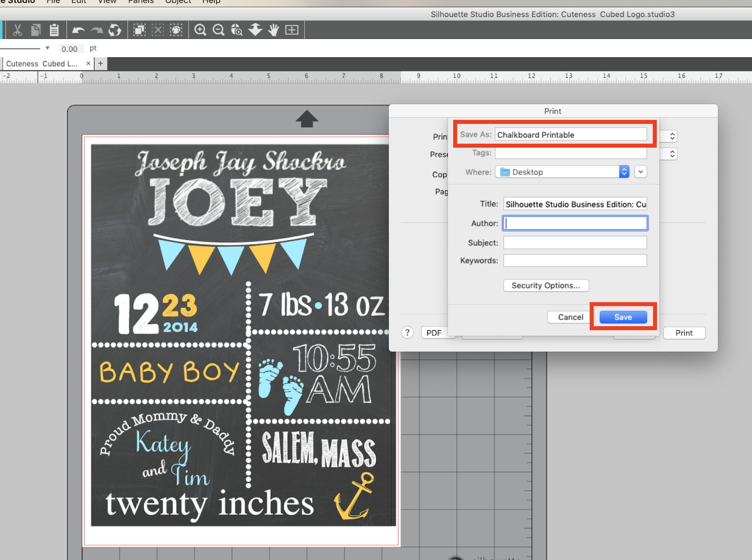Click the Subject field
Image resolution: width=752 pixels, height=560 pixels.
575,242
